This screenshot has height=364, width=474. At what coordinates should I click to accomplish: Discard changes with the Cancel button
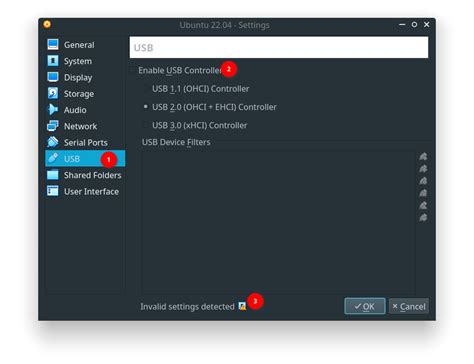tap(409, 306)
